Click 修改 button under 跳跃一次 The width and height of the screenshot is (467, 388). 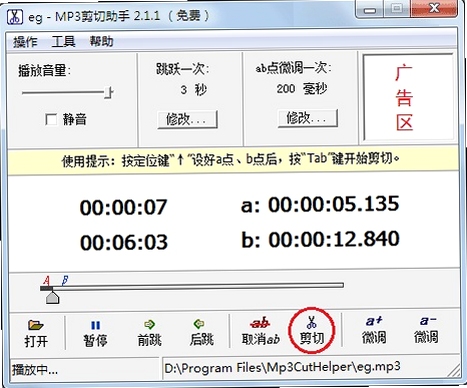(187, 119)
